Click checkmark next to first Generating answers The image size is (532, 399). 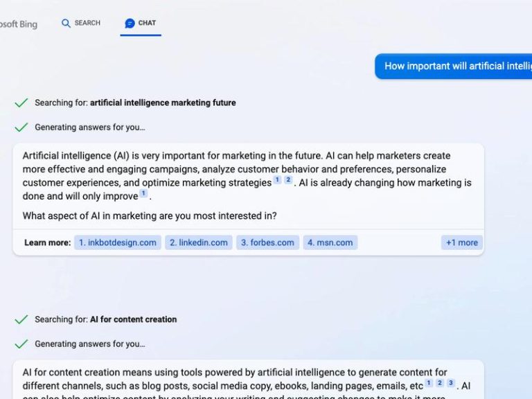21,127
